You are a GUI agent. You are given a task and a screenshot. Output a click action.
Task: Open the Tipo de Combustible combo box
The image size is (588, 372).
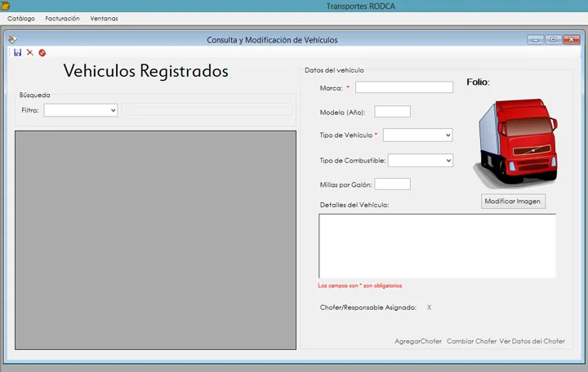(420, 161)
